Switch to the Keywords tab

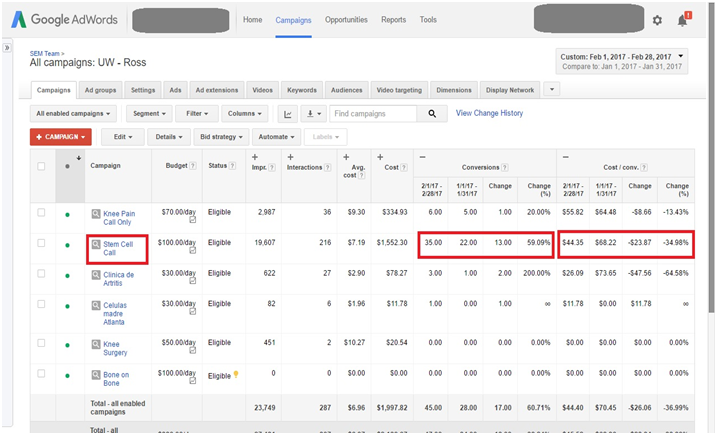pyautogui.click(x=300, y=90)
